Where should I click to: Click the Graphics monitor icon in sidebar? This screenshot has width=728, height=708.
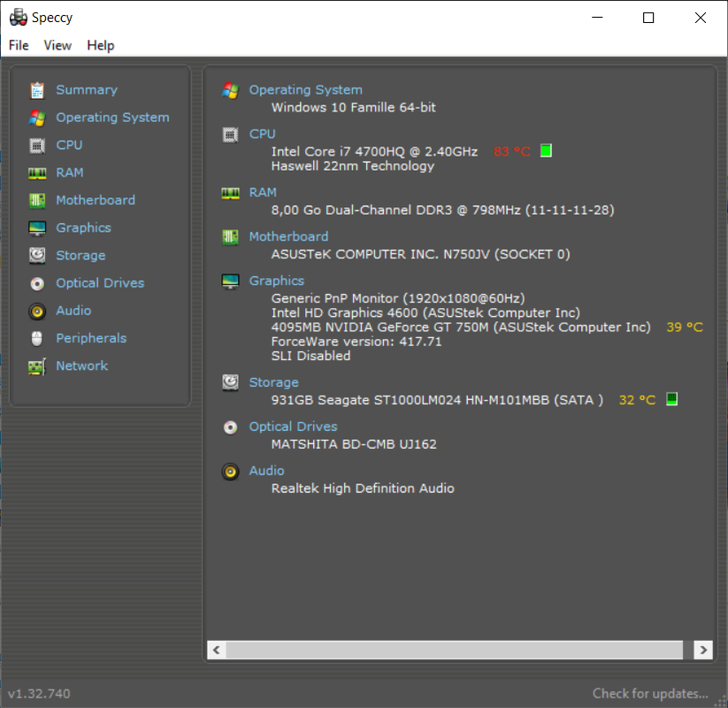pos(37,228)
